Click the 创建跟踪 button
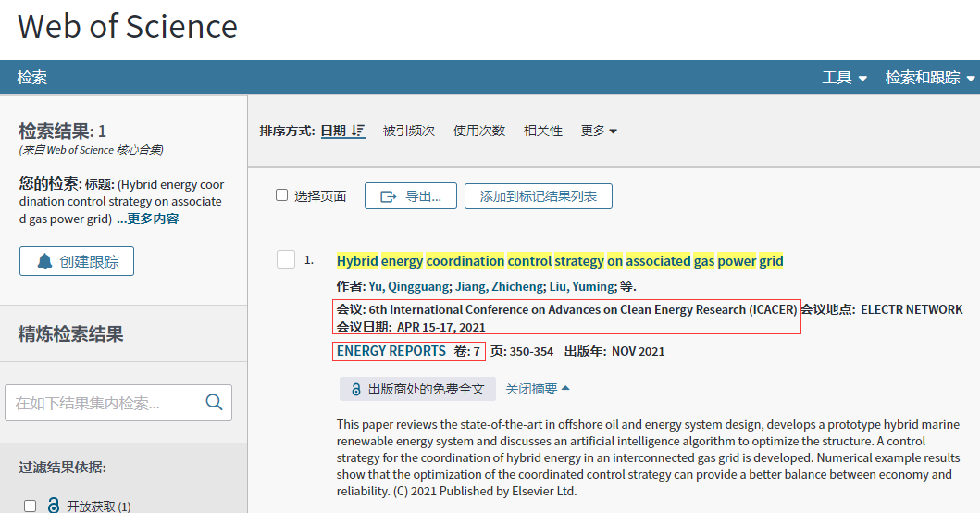 click(77, 261)
